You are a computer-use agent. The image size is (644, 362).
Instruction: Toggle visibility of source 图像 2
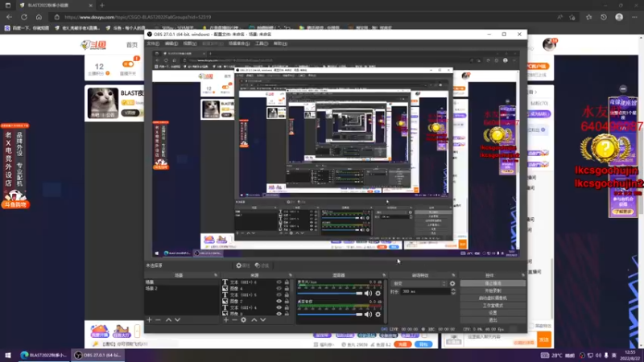pyautogui.click(x=279, y=301)
